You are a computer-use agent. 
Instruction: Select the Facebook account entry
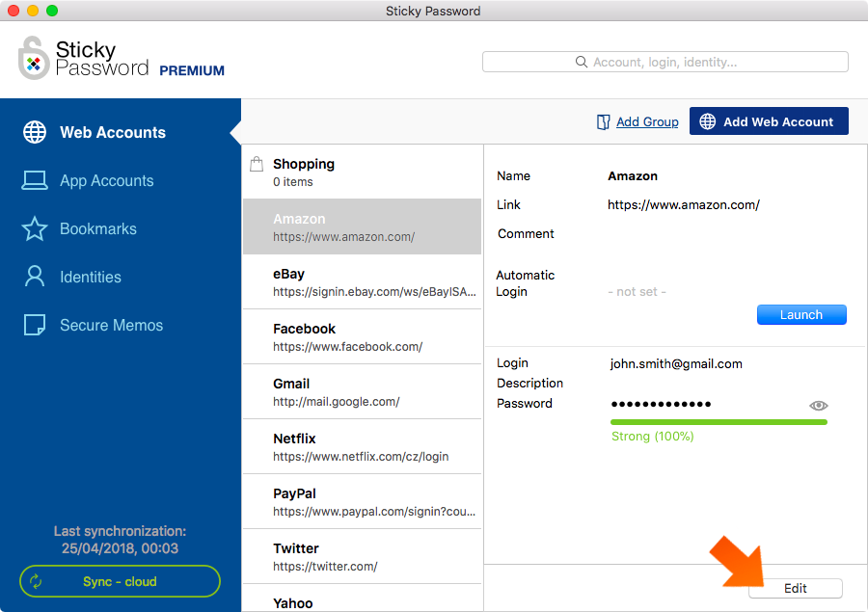coord(362,336)
